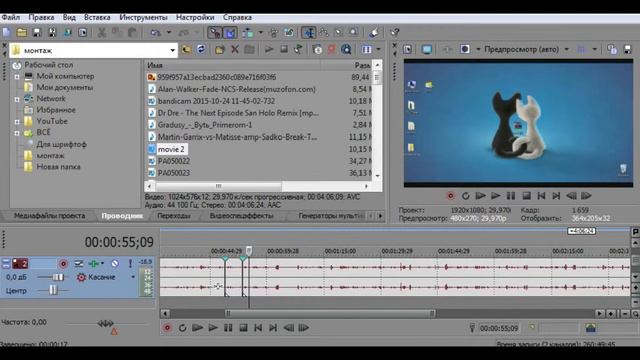Click the Undo arrow icon
Image resolution: width=640 pixels, height=360 pixels.
click(155, 33)
